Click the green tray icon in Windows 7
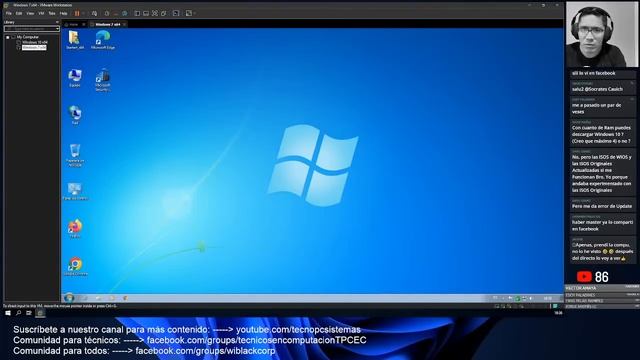Image resolution: width=640 pixels, height=360 pixels. click(x=518, y=299)
